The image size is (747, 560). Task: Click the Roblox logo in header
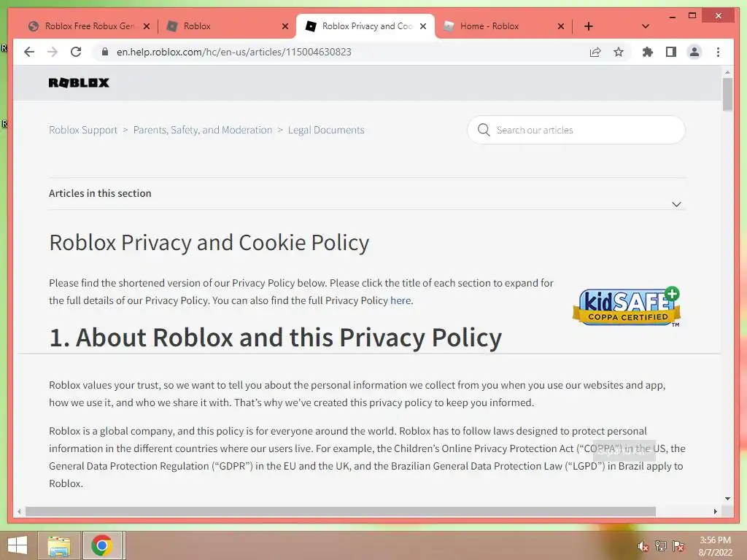[79, 83]
